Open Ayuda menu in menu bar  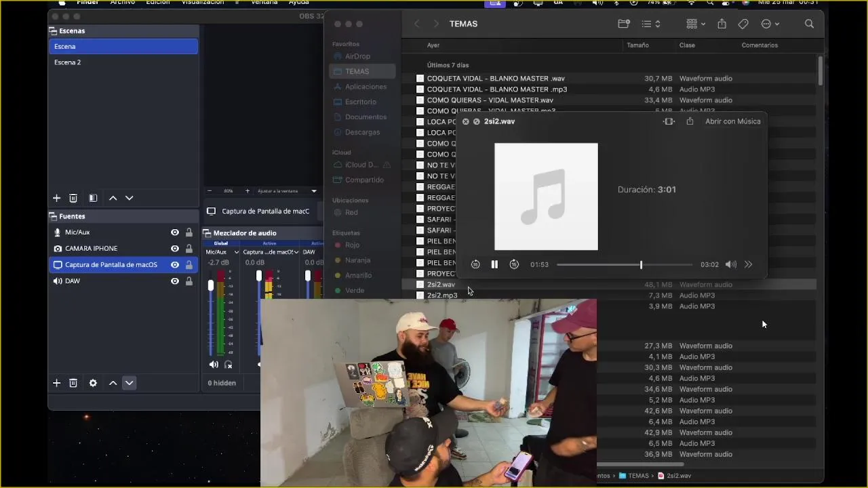(299, 3)
